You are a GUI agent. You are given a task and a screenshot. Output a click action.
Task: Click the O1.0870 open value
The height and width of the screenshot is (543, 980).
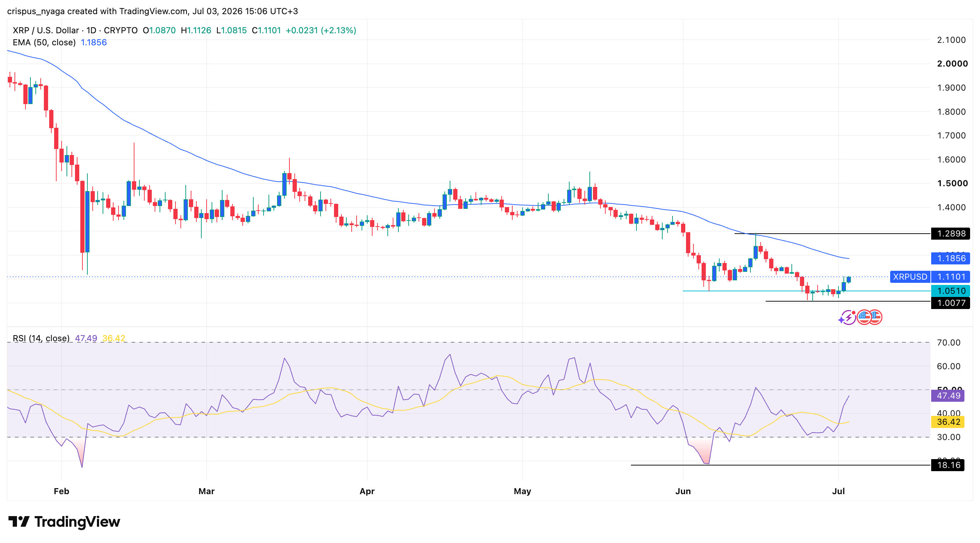tap(160, 30)
